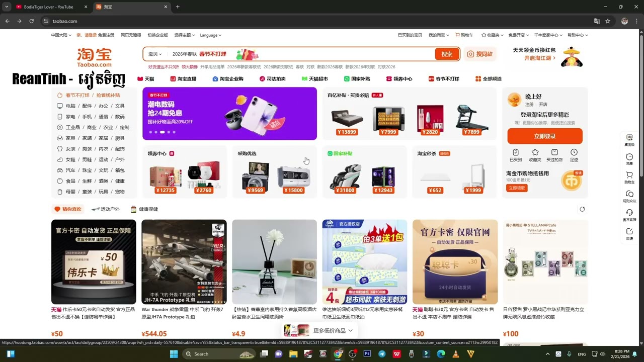Open 官方客服 customer service icon
This screenshot has height=362, width=644.
point(629,215)
